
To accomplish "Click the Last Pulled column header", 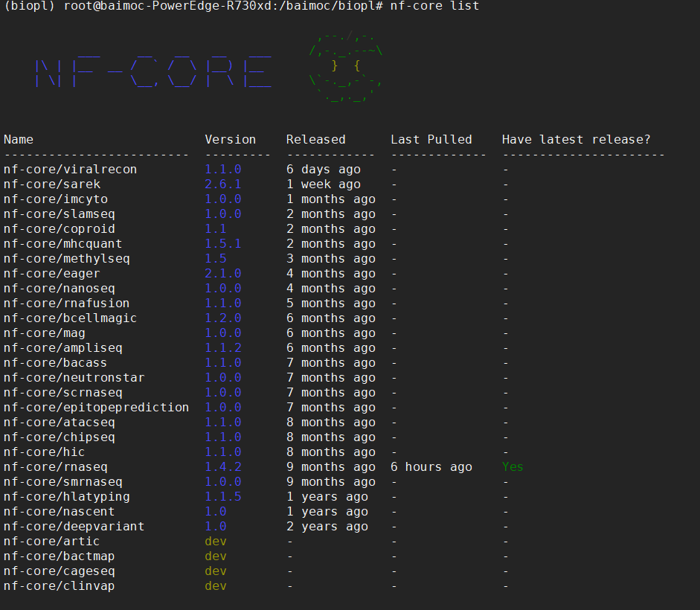I will coord(431,139).
